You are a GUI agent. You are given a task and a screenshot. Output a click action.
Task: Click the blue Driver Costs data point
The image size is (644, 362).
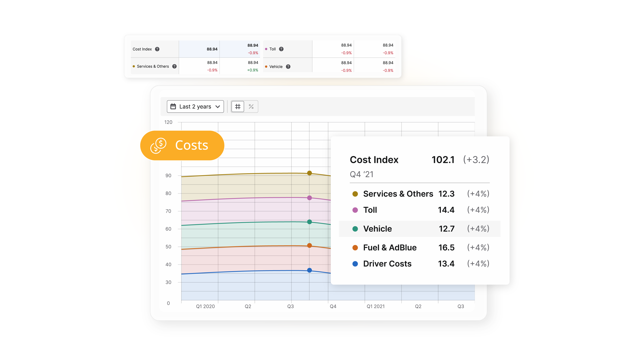click(310, 270)
